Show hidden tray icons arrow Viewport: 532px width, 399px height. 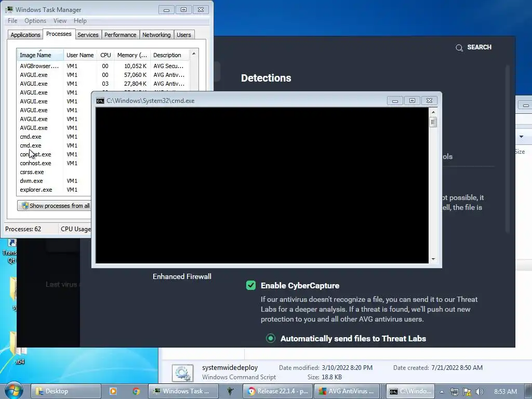pos(442,391)
